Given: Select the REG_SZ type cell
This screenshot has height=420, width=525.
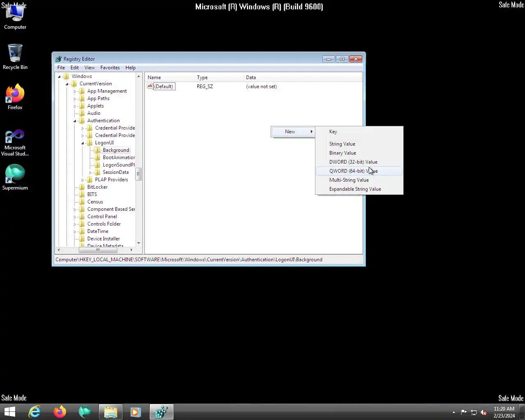Looking at the screenshot, I should (205, 87).
